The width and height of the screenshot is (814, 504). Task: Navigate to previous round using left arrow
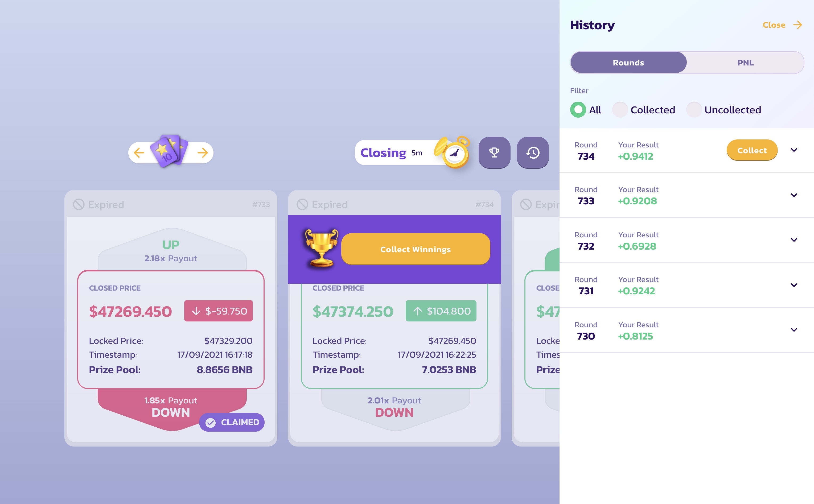pos(138,153)
